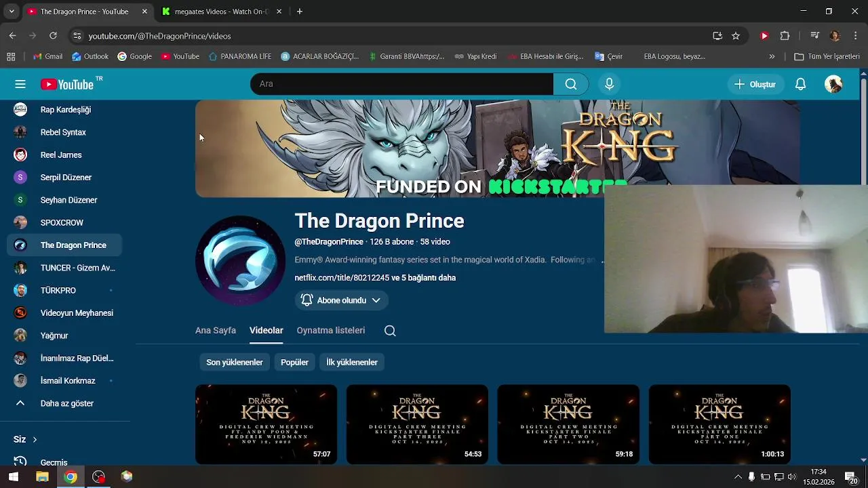Open Tüm Yer İşaretleri bookmarks folder
This screenshot has width=868, height=488.
(827, 56)
